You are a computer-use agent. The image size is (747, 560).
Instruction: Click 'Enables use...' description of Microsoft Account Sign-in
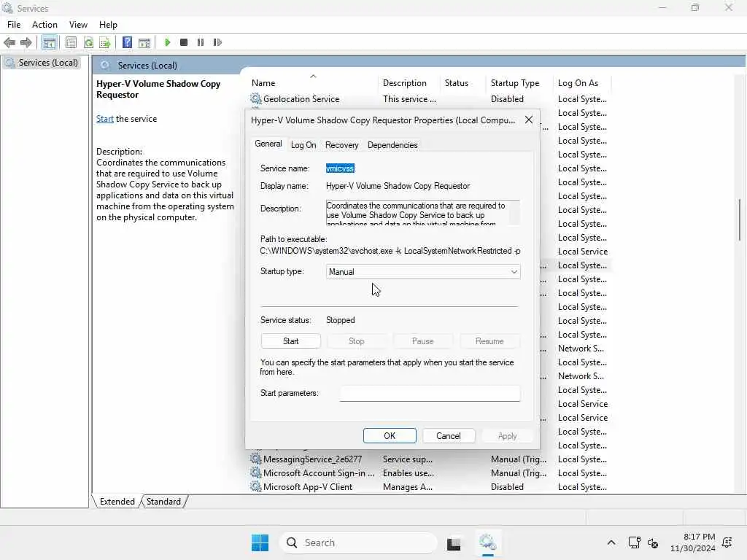409,472
